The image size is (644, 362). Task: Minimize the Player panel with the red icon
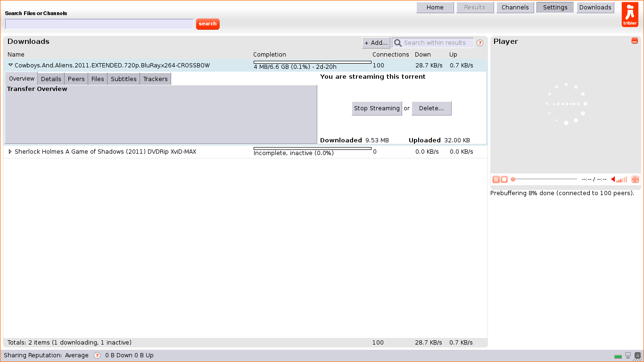coord(635,41)
